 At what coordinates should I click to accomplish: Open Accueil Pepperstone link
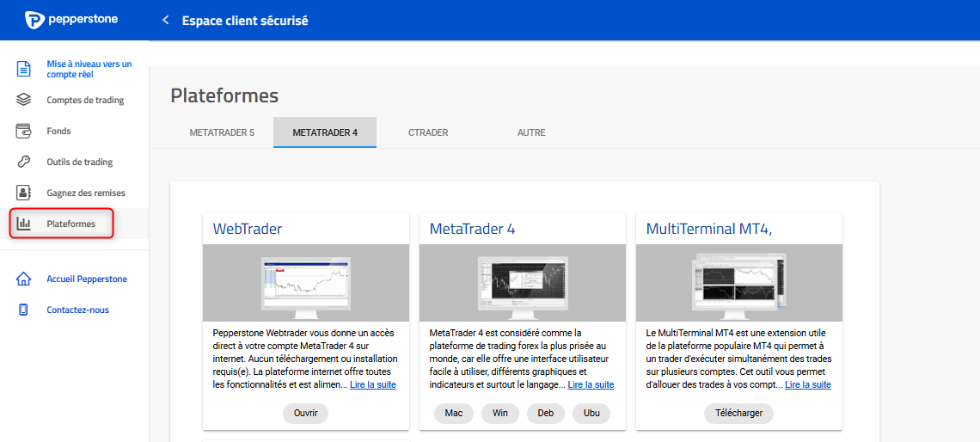[87, 279]
